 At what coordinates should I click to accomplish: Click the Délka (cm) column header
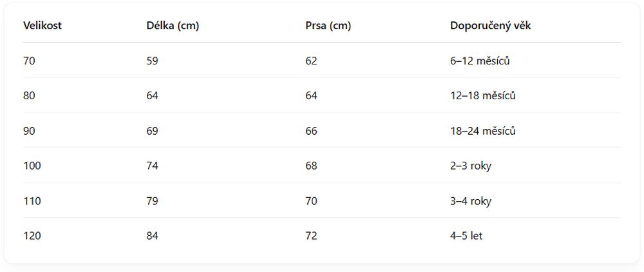pos(173,26)
